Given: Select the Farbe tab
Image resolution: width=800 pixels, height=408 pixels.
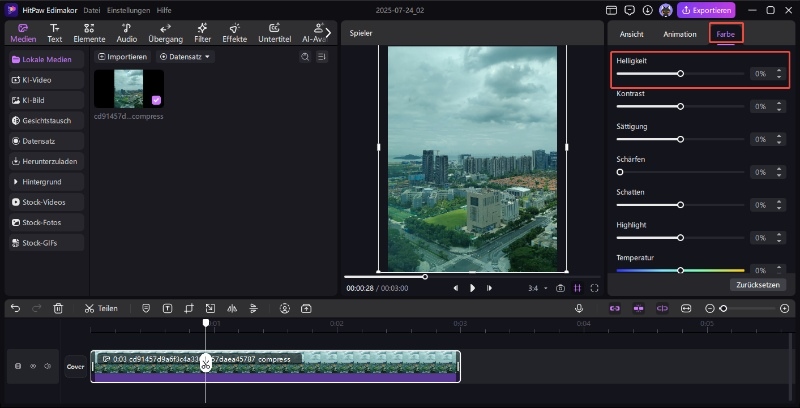Looking at the screenshot, I should (726, 34).
